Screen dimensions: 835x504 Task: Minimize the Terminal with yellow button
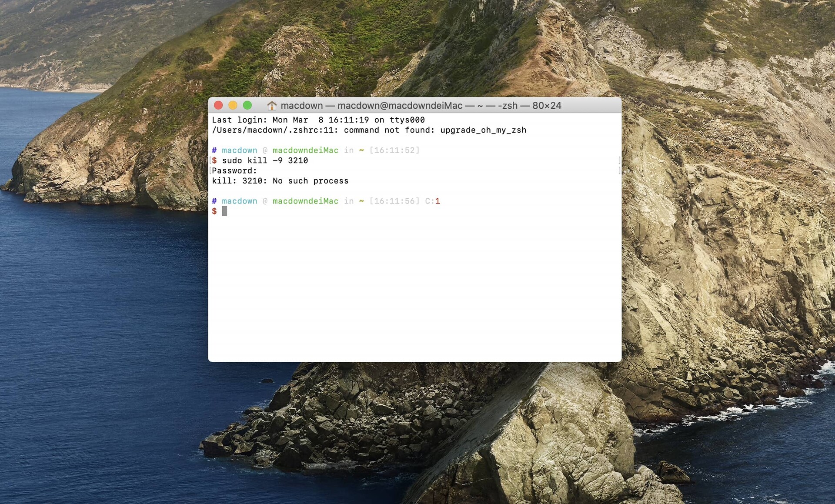[233, 105]
